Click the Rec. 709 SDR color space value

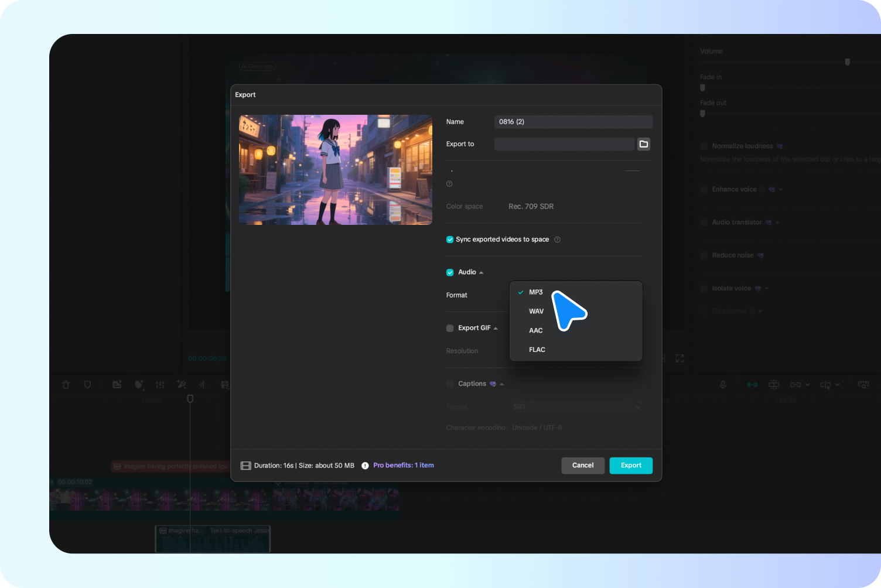coord(531,207)
